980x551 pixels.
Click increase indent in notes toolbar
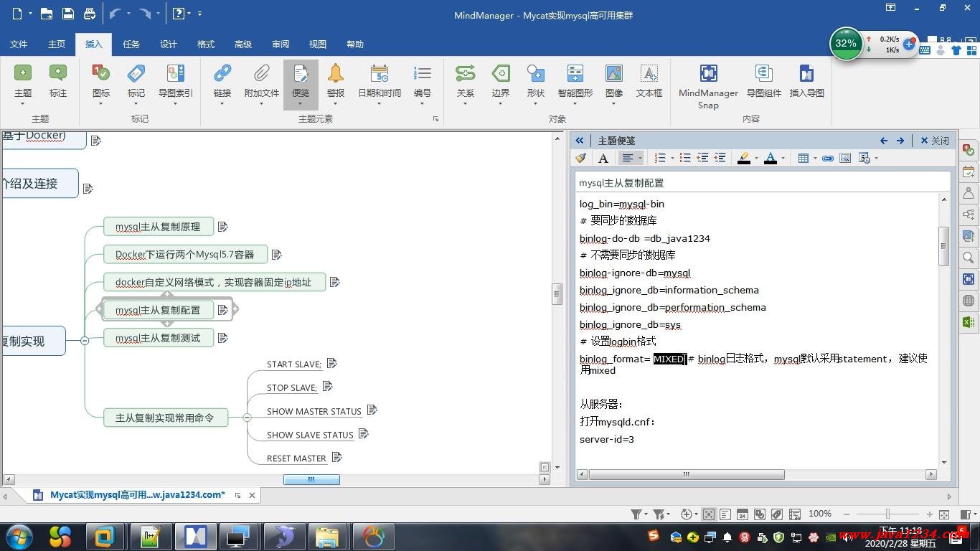[x=720, y=158]
